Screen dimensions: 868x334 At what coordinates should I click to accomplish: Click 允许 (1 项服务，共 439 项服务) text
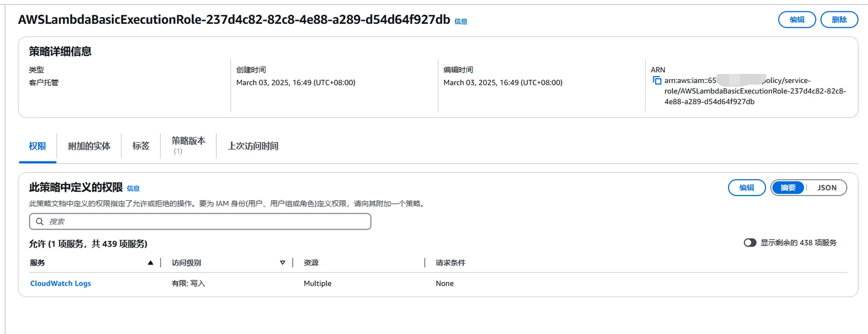pos(88,244)
